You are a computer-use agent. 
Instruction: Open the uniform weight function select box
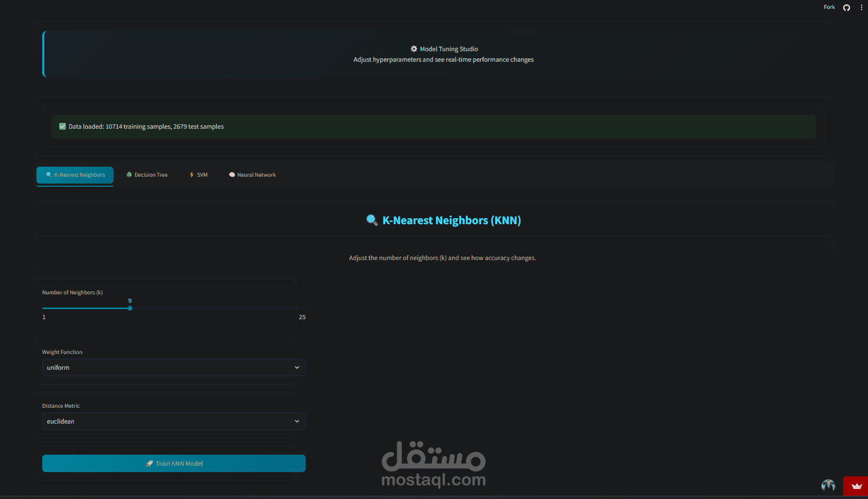[174, 368]
